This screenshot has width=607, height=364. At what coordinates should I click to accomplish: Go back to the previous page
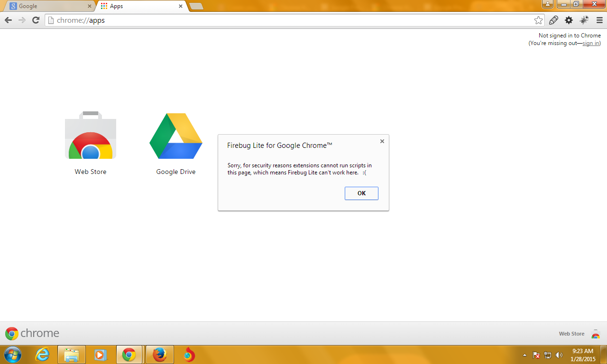point(8,20)
